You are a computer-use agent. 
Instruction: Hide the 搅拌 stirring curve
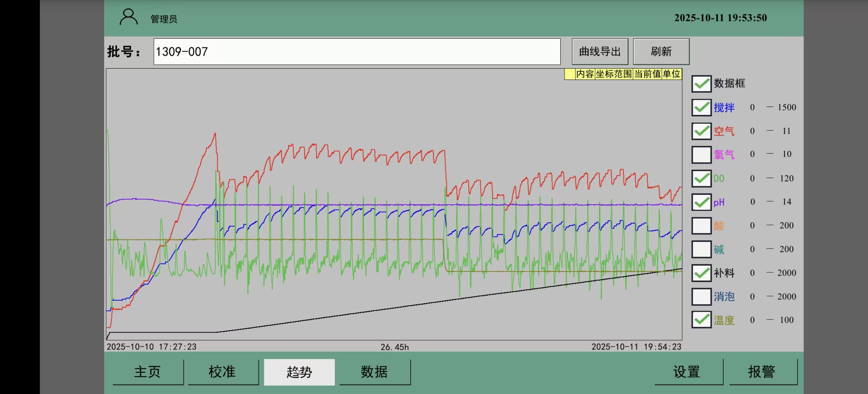[x=701, y=107]
